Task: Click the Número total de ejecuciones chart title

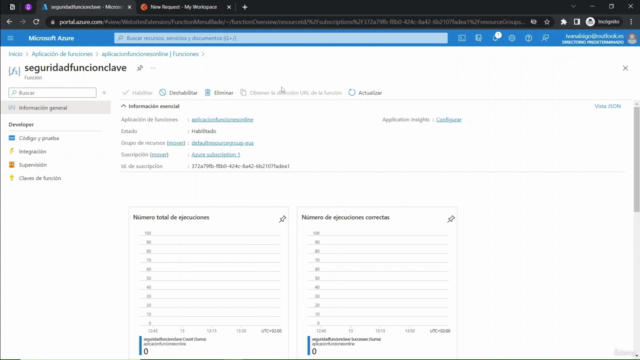Action: [x=171, y=218]
